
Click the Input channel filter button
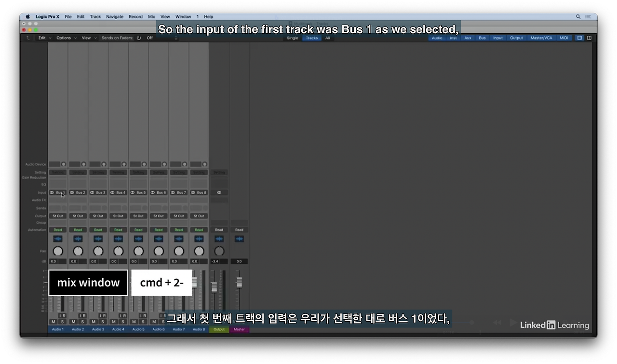[x=498, y=38]
